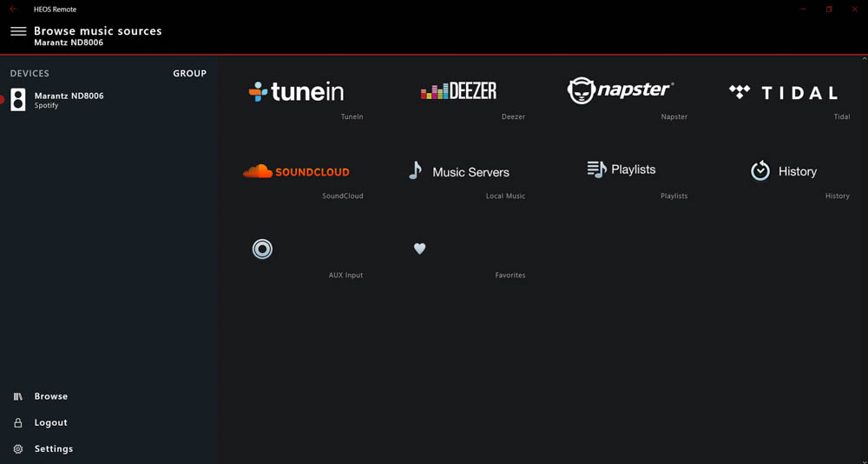Click the DEVICES panel heading

30,73
